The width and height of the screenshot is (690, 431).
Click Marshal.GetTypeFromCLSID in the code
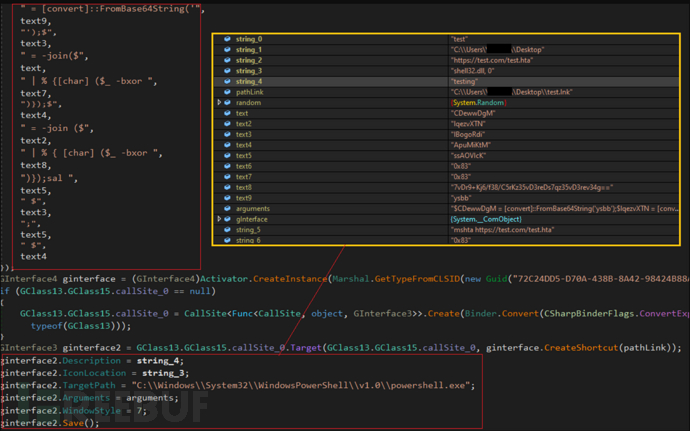tap(396, 279)
